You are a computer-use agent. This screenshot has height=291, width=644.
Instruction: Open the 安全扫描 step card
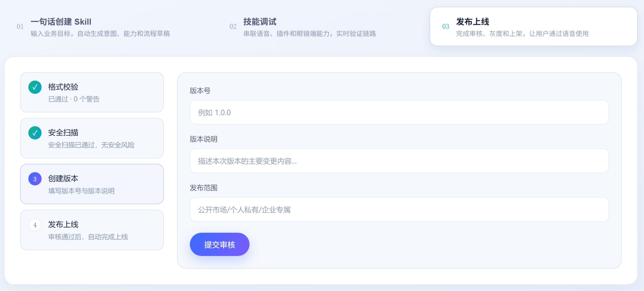(x=92, y=138)
